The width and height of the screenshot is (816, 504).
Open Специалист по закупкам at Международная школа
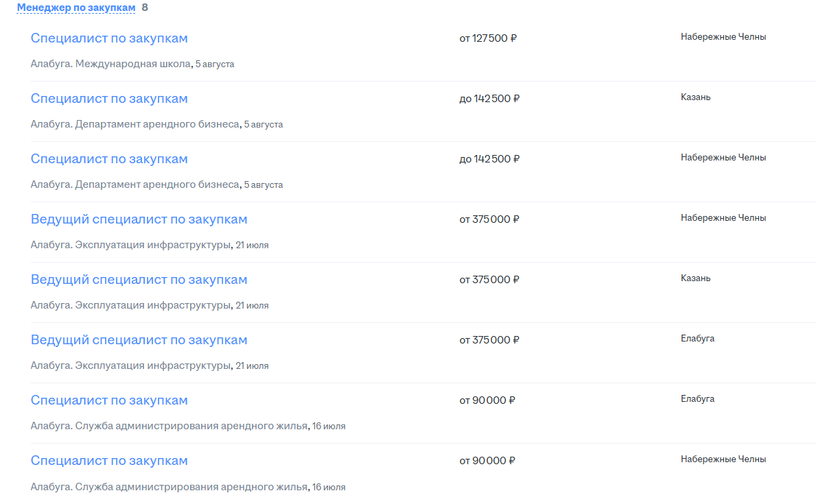click(x=109, y=38)
